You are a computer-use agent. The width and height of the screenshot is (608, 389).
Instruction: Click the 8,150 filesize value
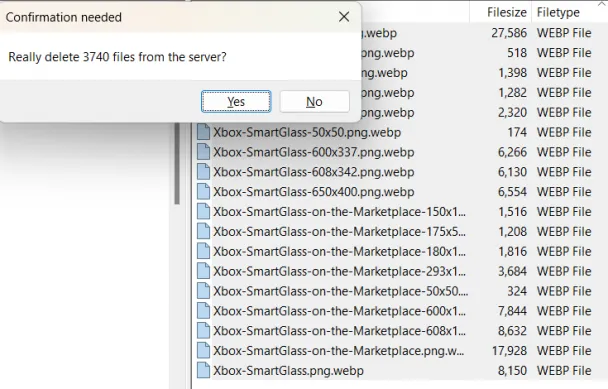click(x=512, y=370)
